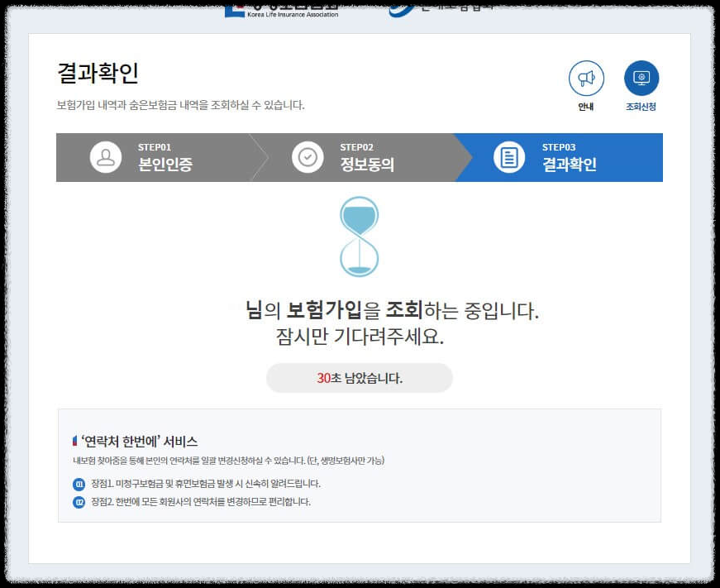Click the STEP02 정보동의 checkmark icon
The image size is (720, 588).
(308, 156)
